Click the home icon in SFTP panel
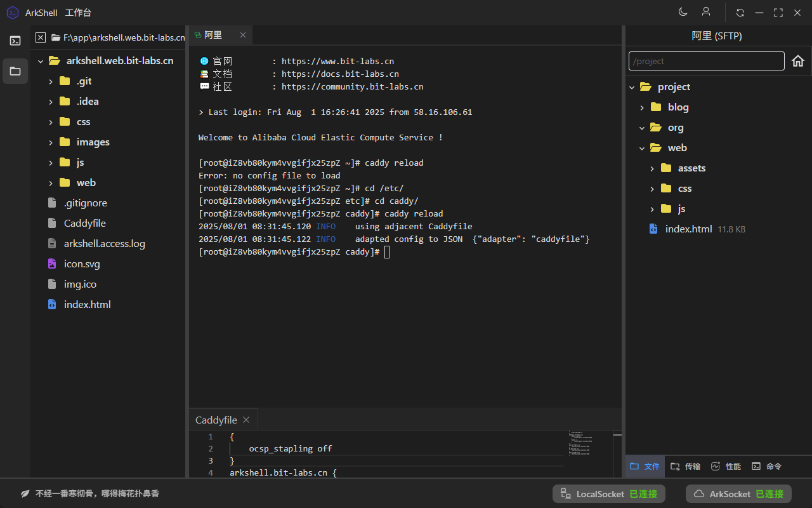Image resolution: width=812 pixels, height=508 pixels. 798,61
